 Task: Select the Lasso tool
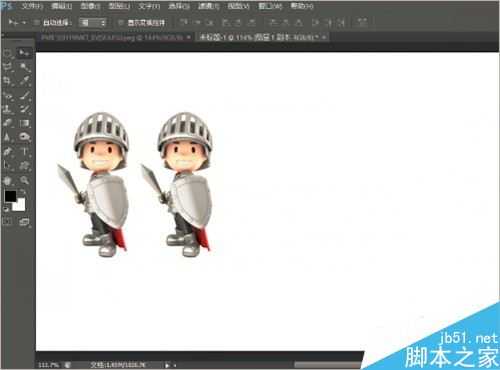click(x=7, y=67)
